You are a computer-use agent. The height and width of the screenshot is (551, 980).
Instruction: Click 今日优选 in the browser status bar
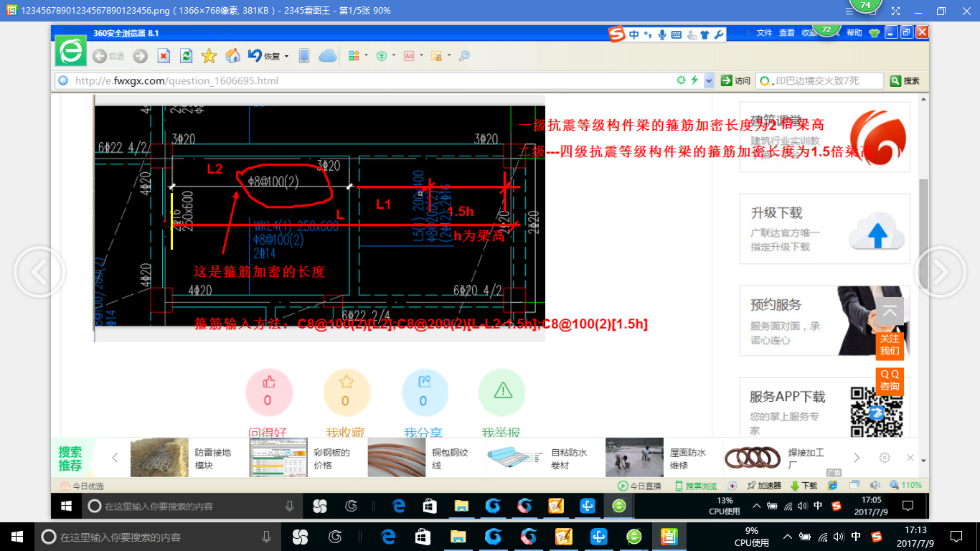pyautogui.click(x=82, y=486)
